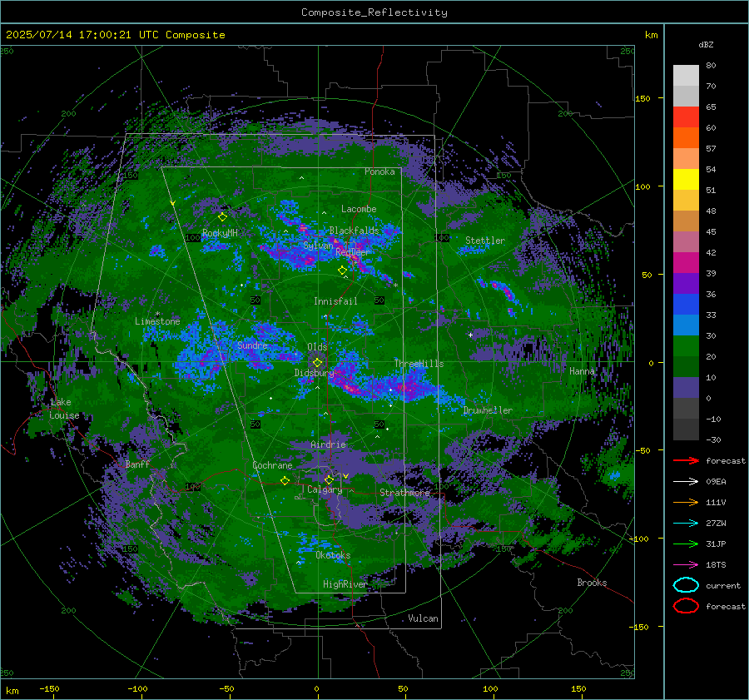
Task: Click the Banff city label
Action: pyautogui.click(x=137, y=464)
